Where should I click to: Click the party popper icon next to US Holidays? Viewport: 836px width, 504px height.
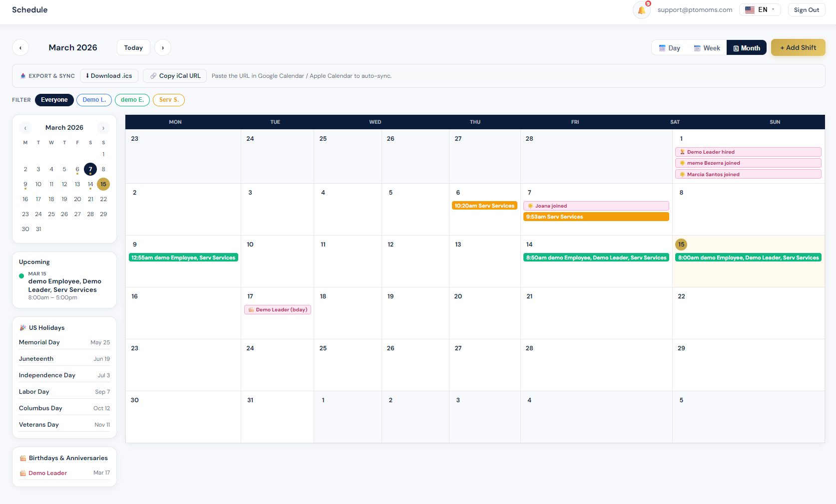coord(23,327)
